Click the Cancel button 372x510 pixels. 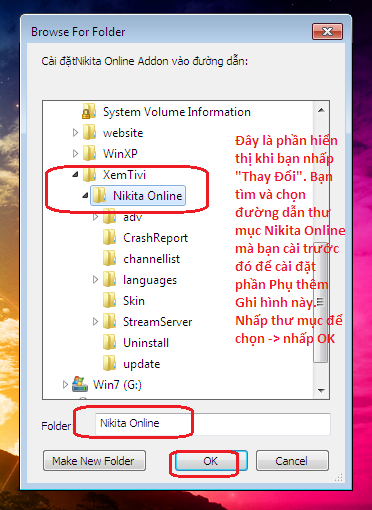click(292, 461)
